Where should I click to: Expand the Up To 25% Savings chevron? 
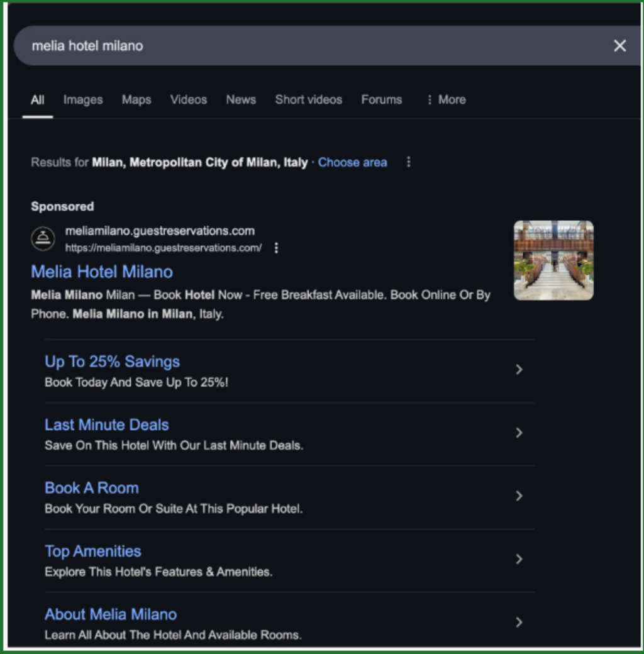pyautogui.click(x=519, y=370)
